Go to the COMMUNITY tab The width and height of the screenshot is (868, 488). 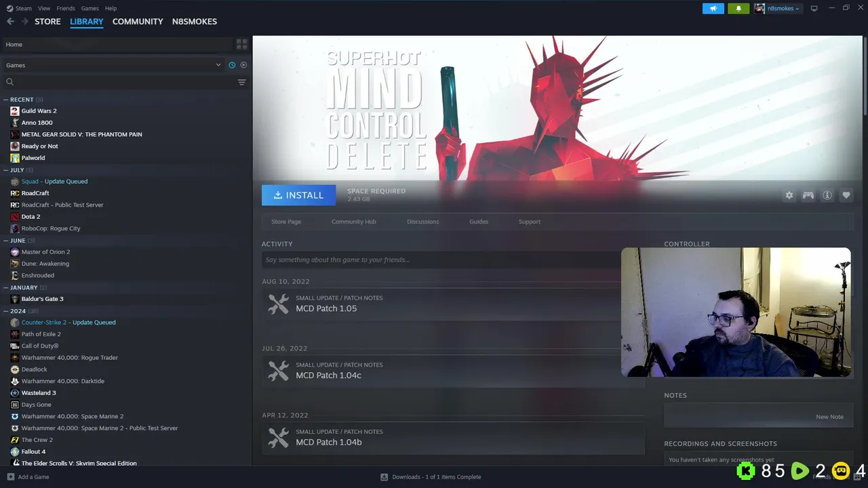pos(138,22)
